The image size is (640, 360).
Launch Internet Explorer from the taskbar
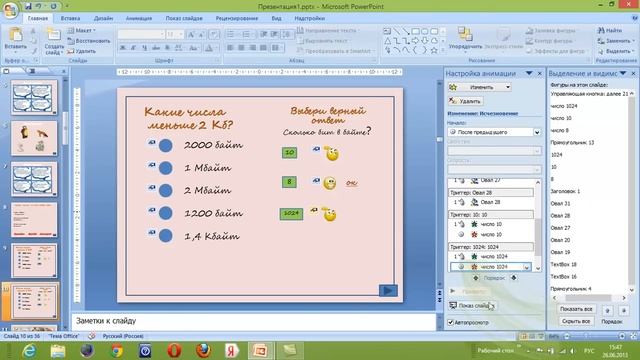click(x=29, y=351)
